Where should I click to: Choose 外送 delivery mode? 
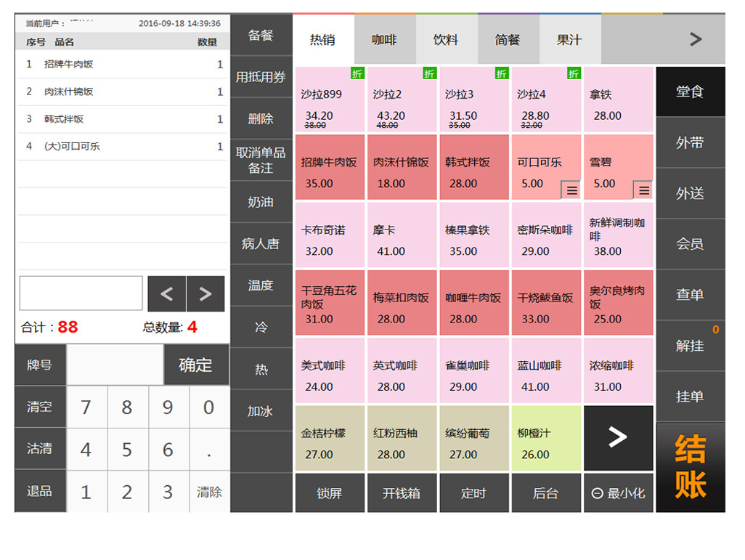pyautogui.click(x=690, y=193)
